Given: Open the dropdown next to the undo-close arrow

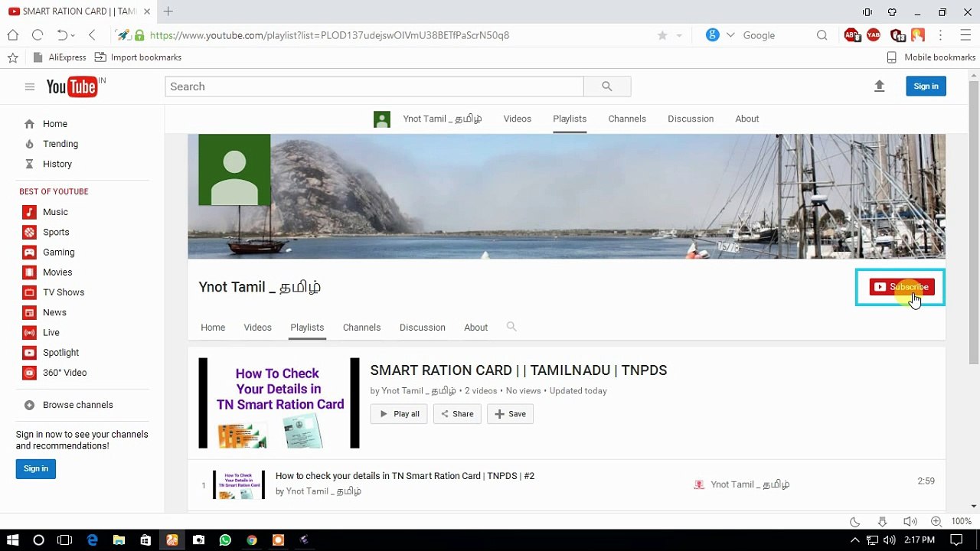Looking at the screenshot, I should 73,35.
